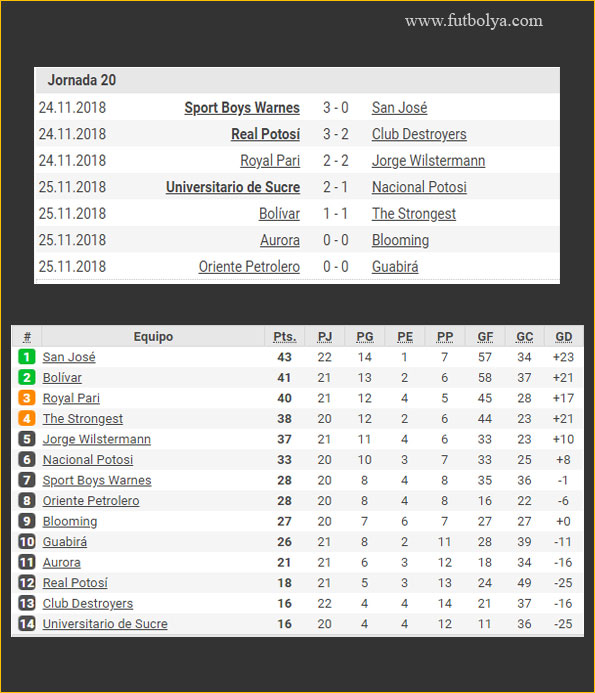The width and height of the screenshot is (595, 693).
Task: Click the gray position 5 badge
Action: coord(27,439)
